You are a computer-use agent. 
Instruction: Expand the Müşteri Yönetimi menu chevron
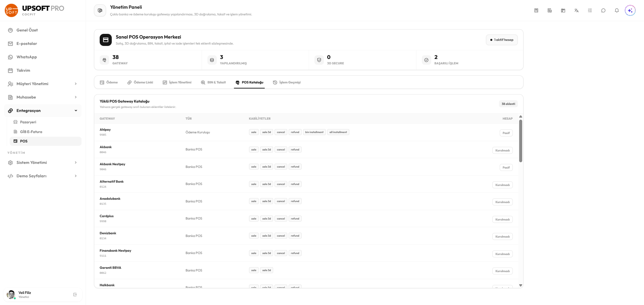tap(76, 84)
